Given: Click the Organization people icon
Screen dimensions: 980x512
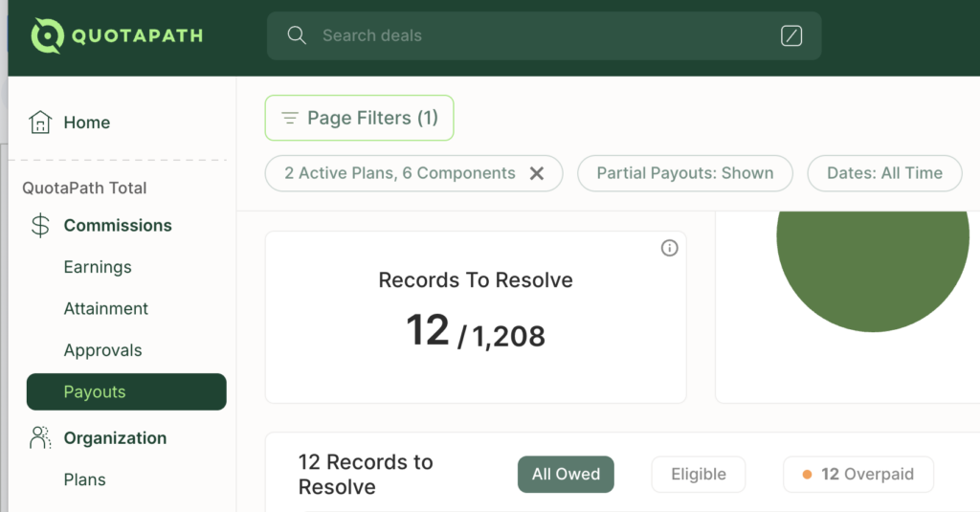Looking at the screenshot, I should pyautogui.click(x=40, y=438).
